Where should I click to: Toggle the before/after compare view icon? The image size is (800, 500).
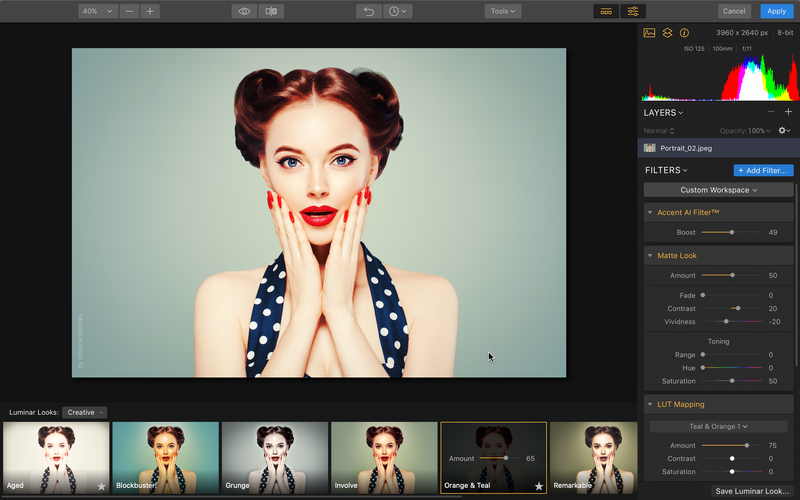271,11
